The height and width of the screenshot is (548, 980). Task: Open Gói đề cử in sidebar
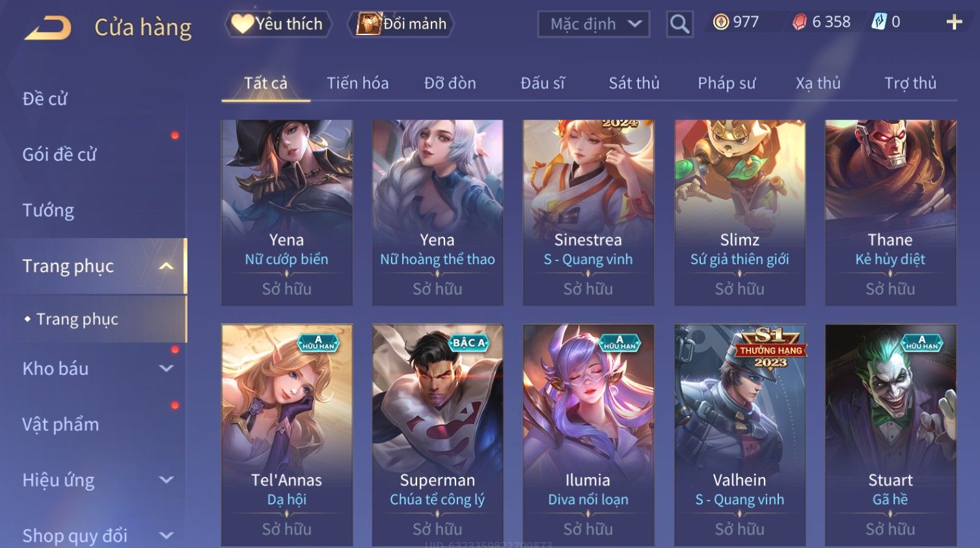click(x=59, y=154)
